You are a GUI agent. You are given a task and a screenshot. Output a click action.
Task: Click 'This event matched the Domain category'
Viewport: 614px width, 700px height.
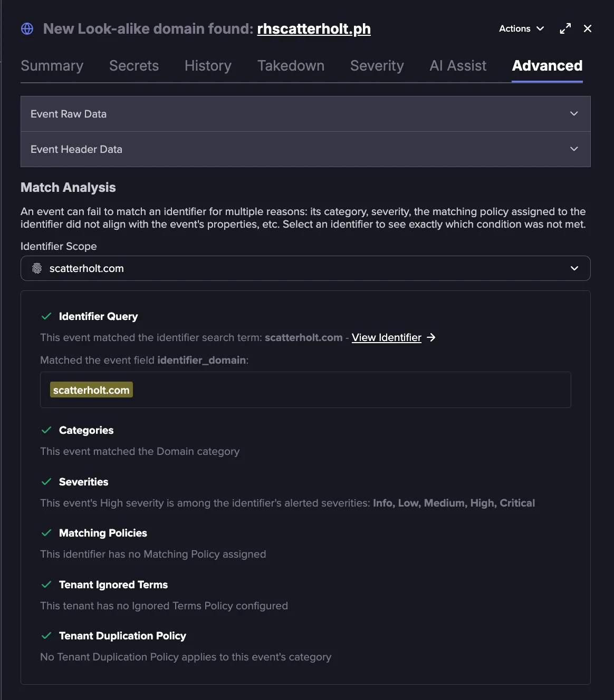(x=140, y=451)
